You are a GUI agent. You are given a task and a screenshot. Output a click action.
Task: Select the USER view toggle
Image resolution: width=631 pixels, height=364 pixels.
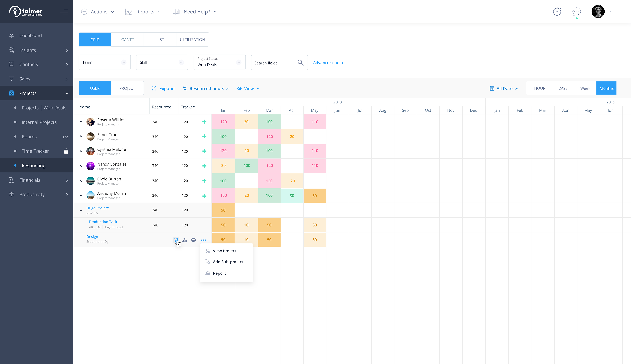95,88
